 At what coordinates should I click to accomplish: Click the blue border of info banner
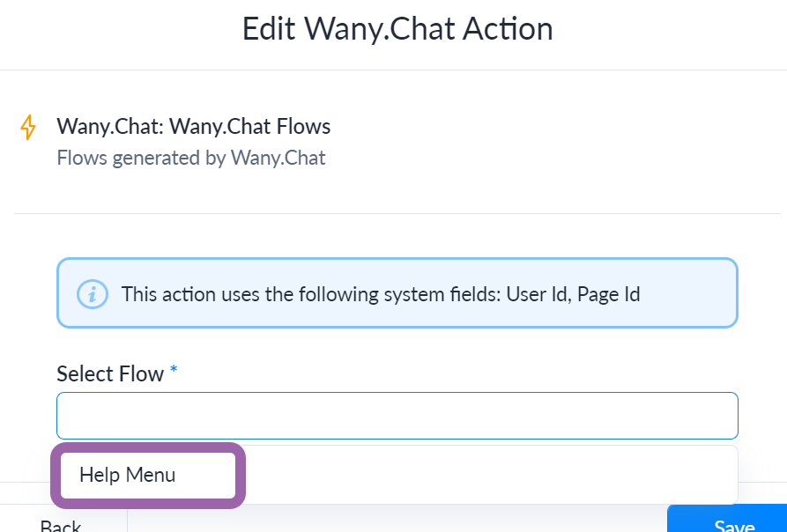(397, 259)
